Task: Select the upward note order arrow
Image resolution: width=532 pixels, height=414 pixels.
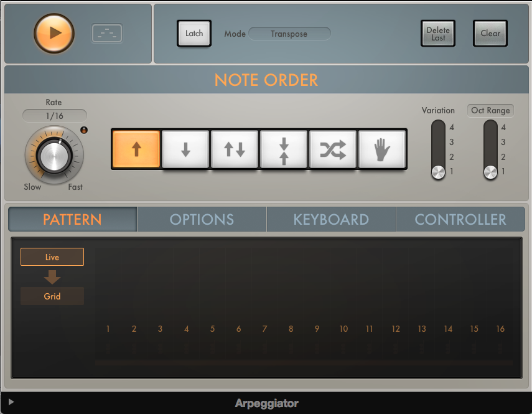Action: click(136, 149)
